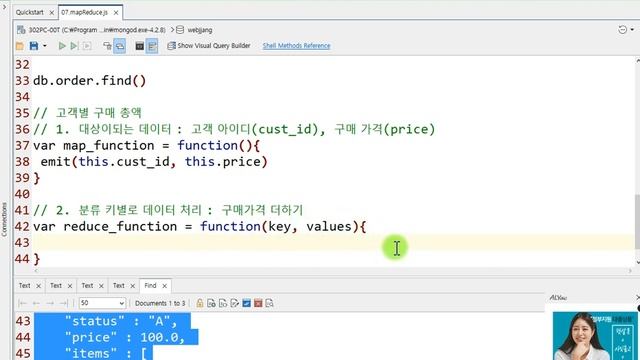Close the Find result tab
This screenshot has height=360, width=640.
click(x=164, y=286)
